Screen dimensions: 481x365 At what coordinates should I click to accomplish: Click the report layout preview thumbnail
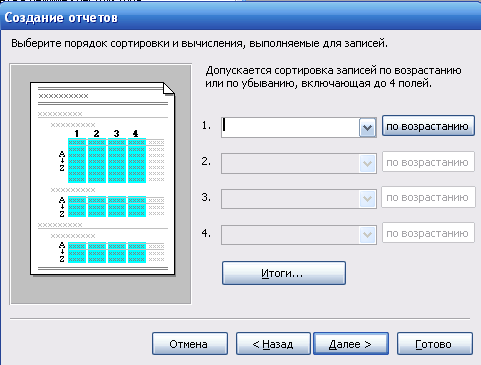click(101, 184)
